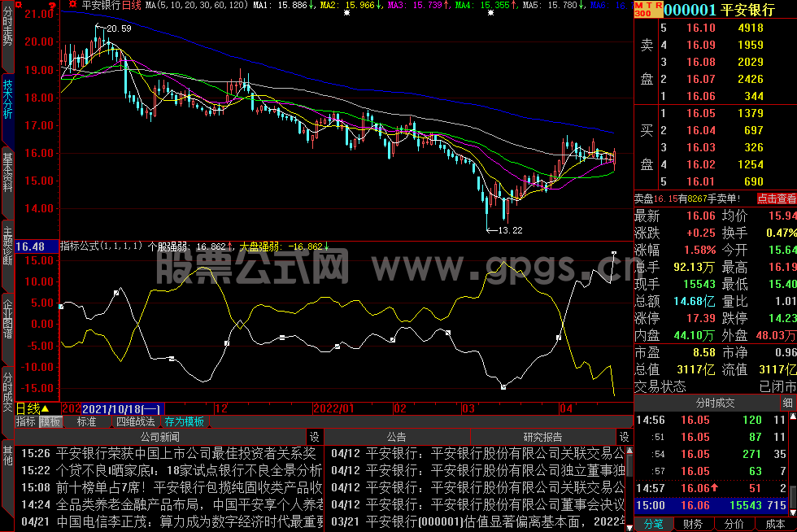
Task: Select the 分笔 tab at bottom right
Action: pyautogui.click(x=654, y=525)
